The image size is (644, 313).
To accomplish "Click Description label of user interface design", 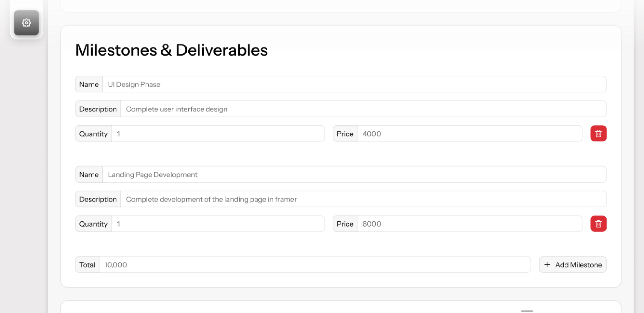I will pos(98,109).
